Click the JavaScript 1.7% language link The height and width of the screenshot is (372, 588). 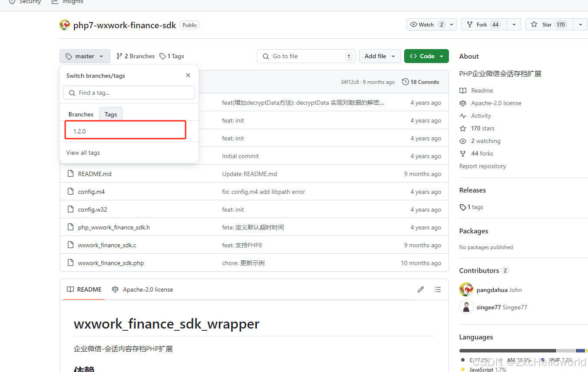tap(483, 369)
